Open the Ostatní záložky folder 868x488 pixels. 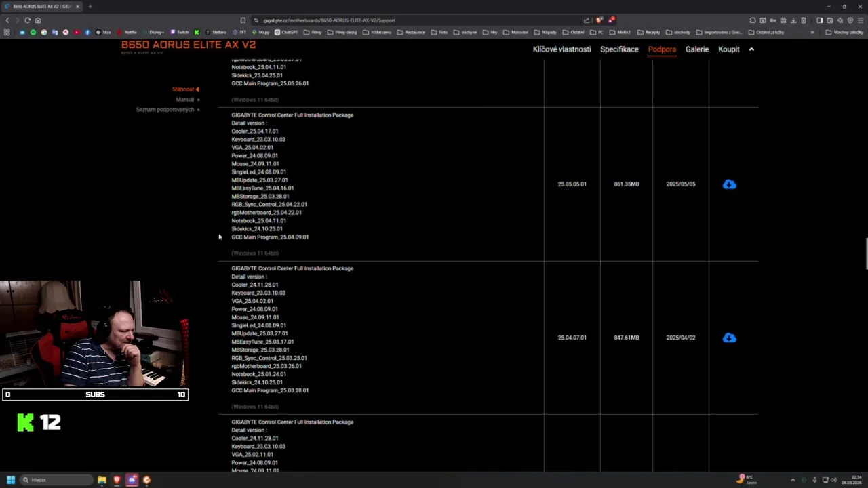tap(766, 32)
